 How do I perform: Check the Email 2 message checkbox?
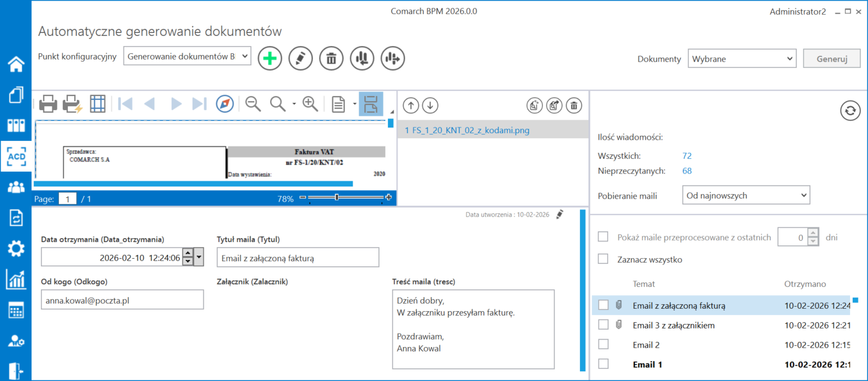click(603, 345)
